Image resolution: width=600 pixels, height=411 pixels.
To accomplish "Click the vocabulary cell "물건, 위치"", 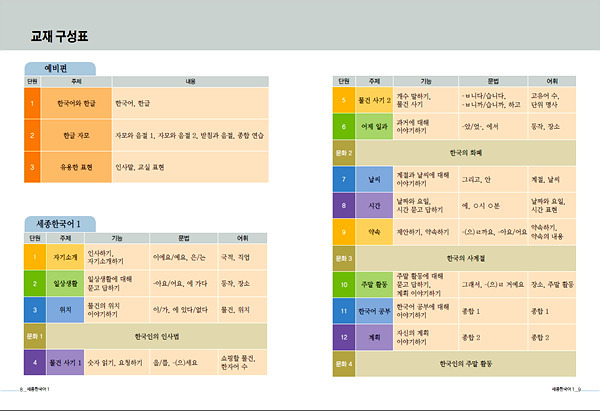I will 243,310.
